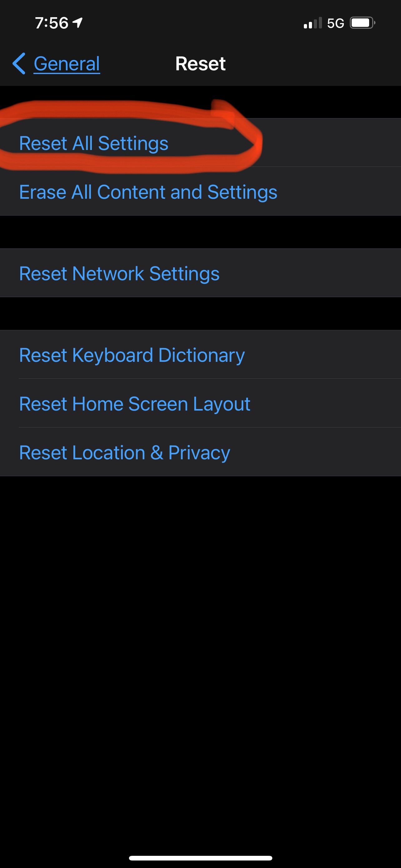The width and height of the screenshot is (401, 868).
Task: Tap the 5G network indicator
Action: (335, 23)
